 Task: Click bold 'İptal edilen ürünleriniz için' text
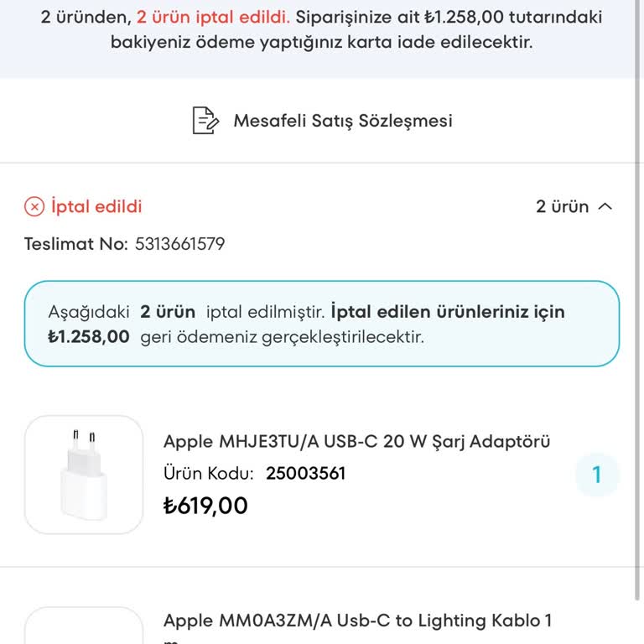coord(448,312)
